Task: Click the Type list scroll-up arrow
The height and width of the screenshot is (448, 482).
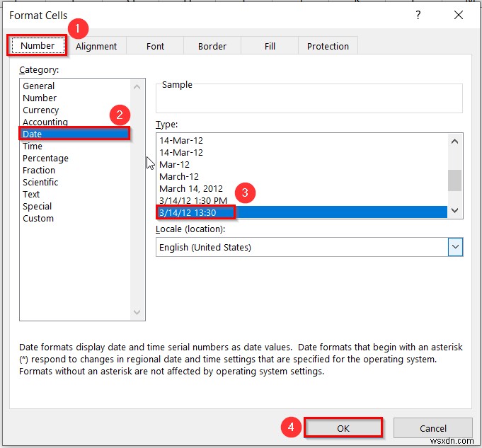Action: (454, 142)
